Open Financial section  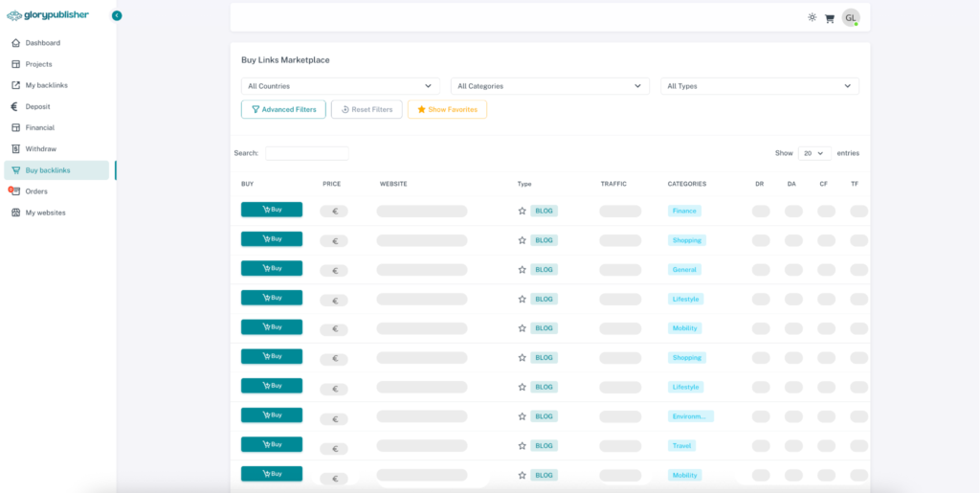(x=40, y=127)
